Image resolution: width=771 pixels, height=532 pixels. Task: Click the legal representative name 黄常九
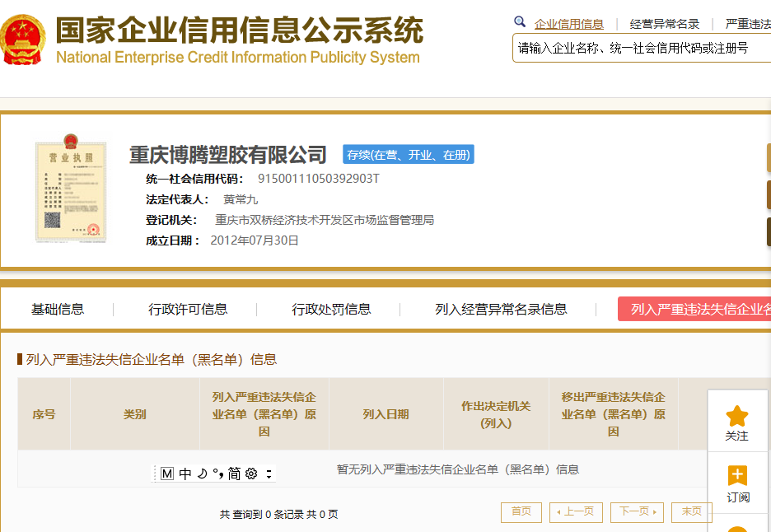tap(241, 199)
